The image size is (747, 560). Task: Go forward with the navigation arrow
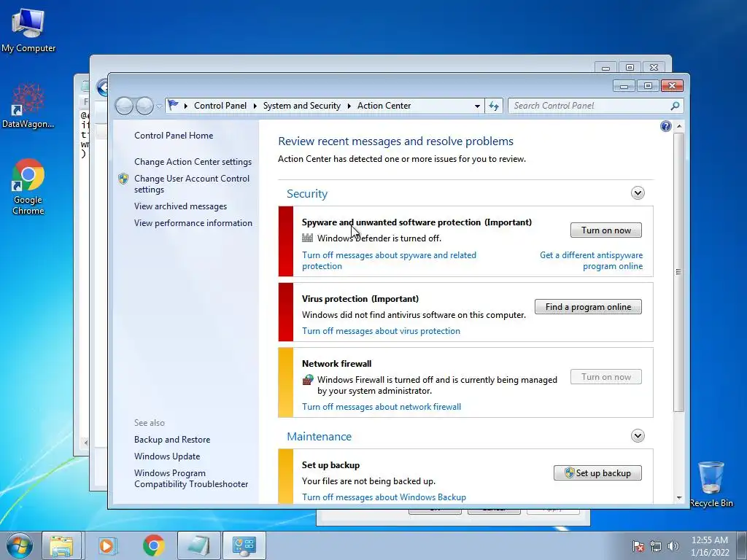click(144, 106)
